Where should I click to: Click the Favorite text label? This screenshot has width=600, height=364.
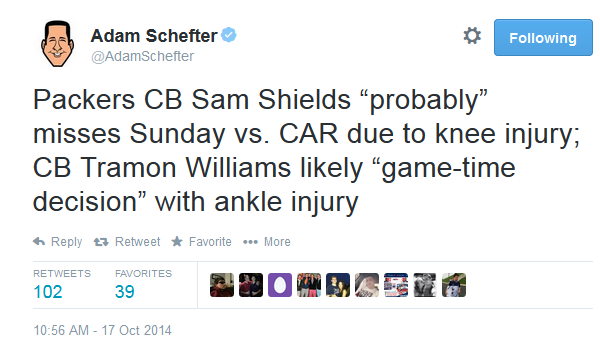tap(210, 242)
